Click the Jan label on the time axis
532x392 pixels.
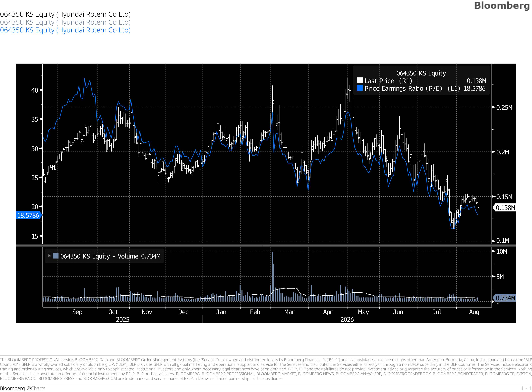221,312
